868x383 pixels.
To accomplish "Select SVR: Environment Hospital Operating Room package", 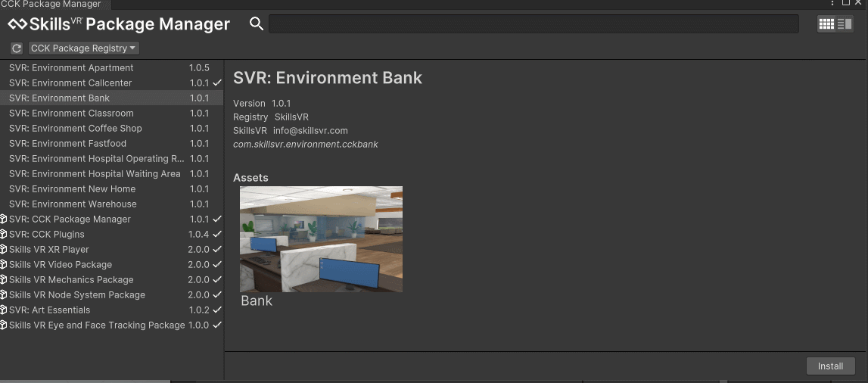I will coord(111,158).
